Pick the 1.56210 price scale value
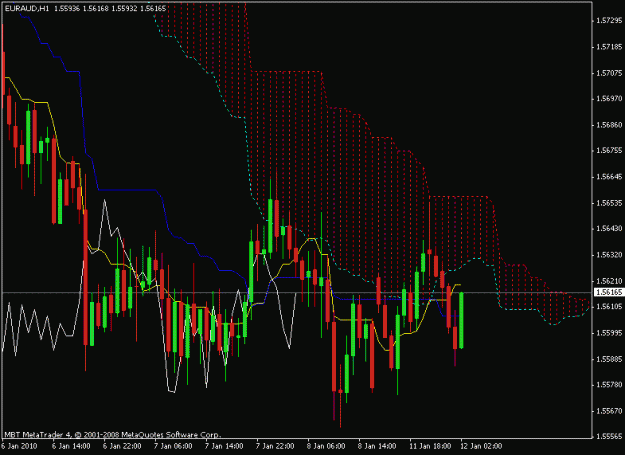The height and width of the screenshot is (455, 625). click(x=609, y=281)
